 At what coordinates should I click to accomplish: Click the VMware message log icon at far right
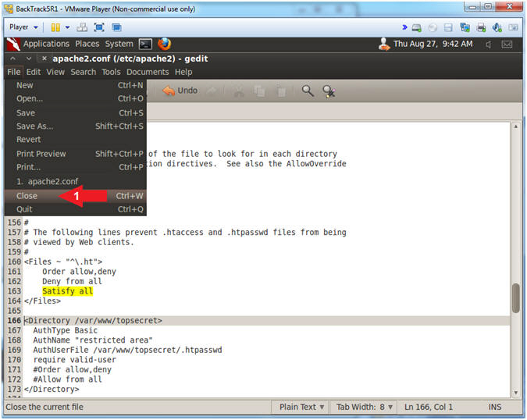tap(513, 27)
